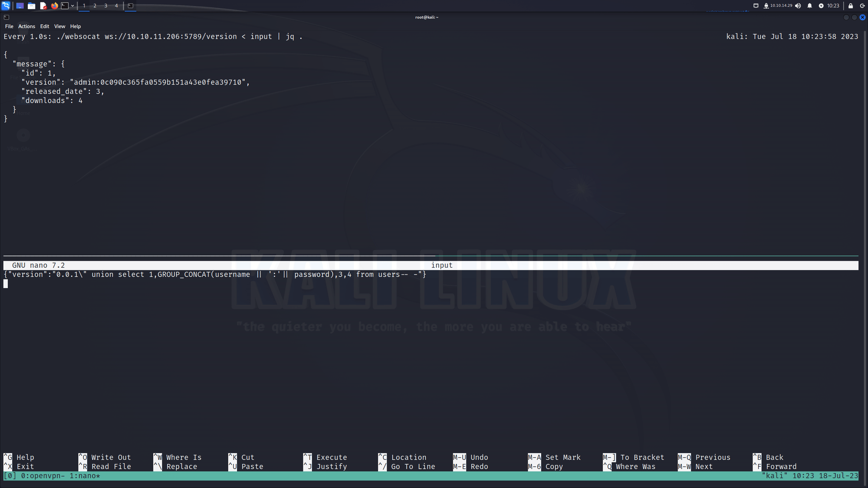This screenshot has width=868, height=488.
Task: Open the File menu
Action: [x=9, y=26]
